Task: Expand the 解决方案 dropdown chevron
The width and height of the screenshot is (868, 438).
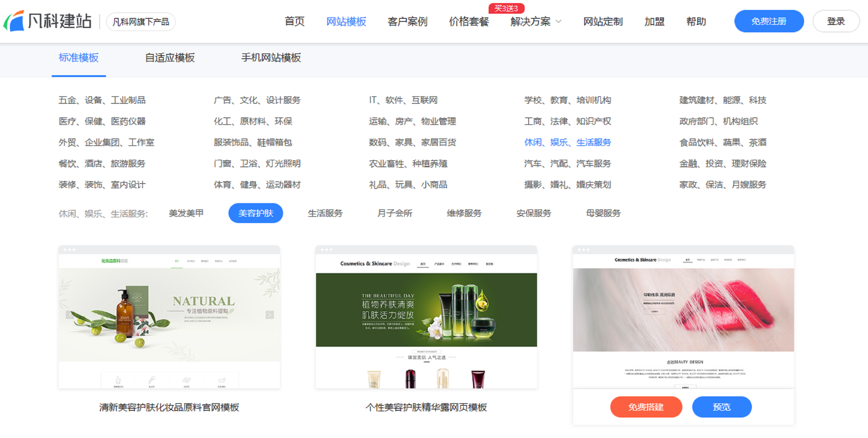Action: pos(558,22)
